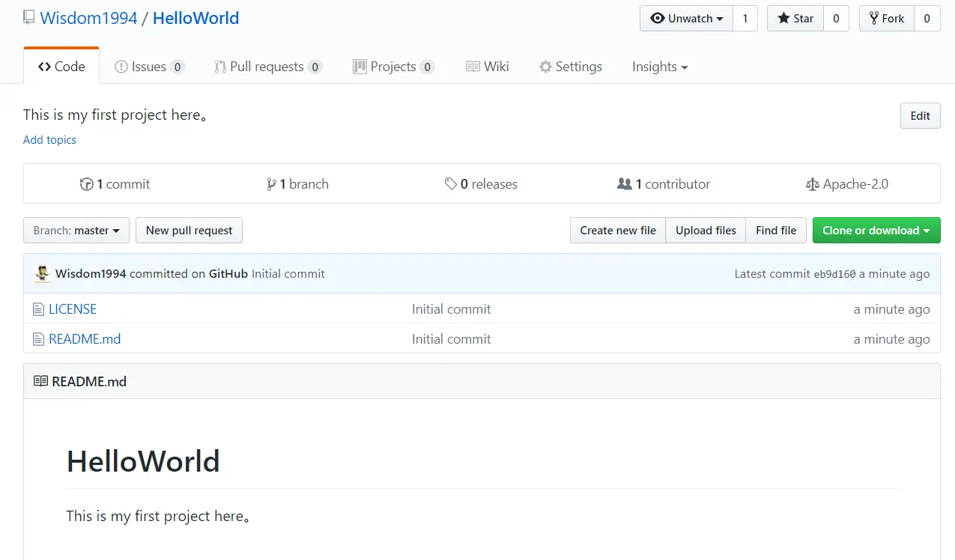Open the Unwatch dropdown

click(686, 19)
